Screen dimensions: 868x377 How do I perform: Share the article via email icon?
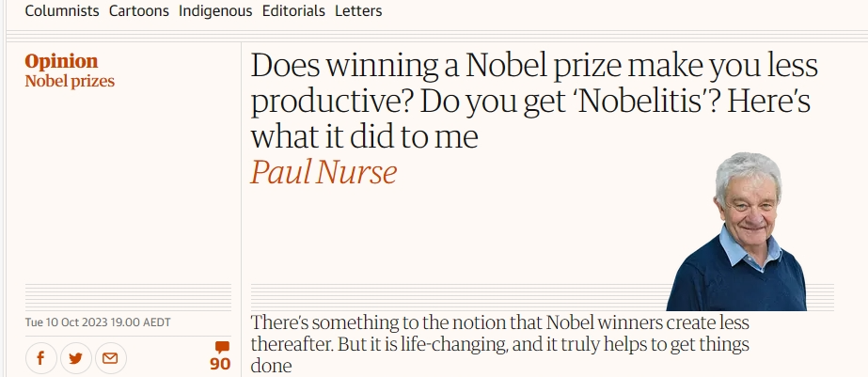[x=111, y=358]
